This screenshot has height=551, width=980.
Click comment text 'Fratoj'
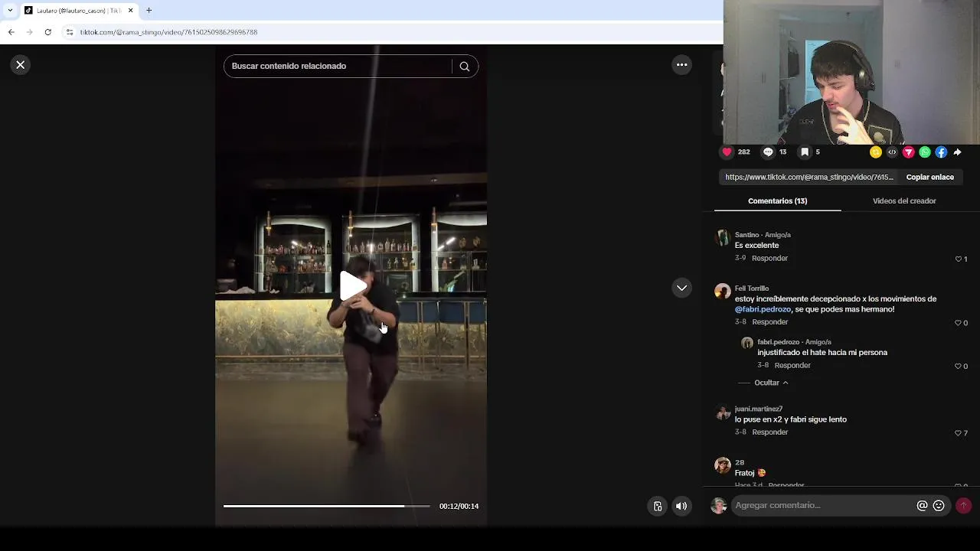point(744,474)
